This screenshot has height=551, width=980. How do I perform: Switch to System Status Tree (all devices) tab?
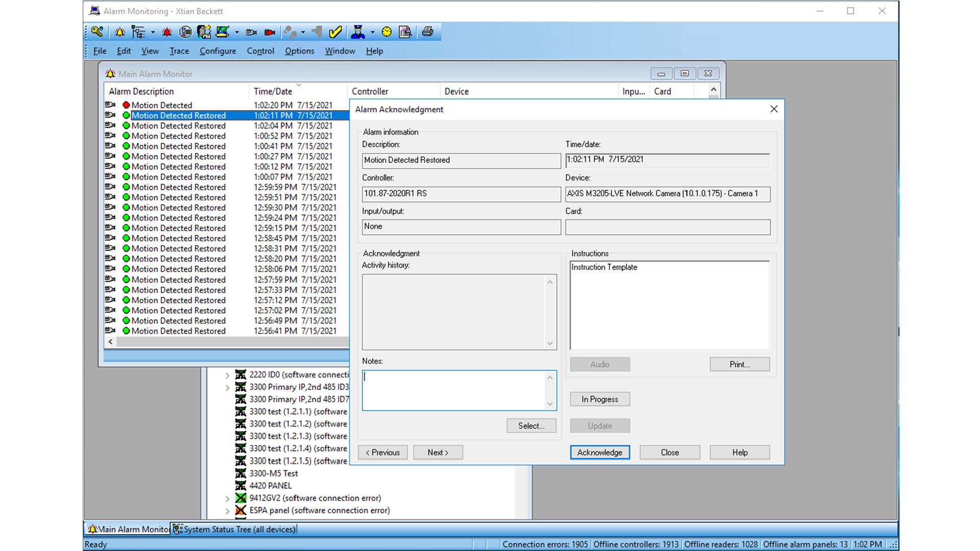coord(235,529)
